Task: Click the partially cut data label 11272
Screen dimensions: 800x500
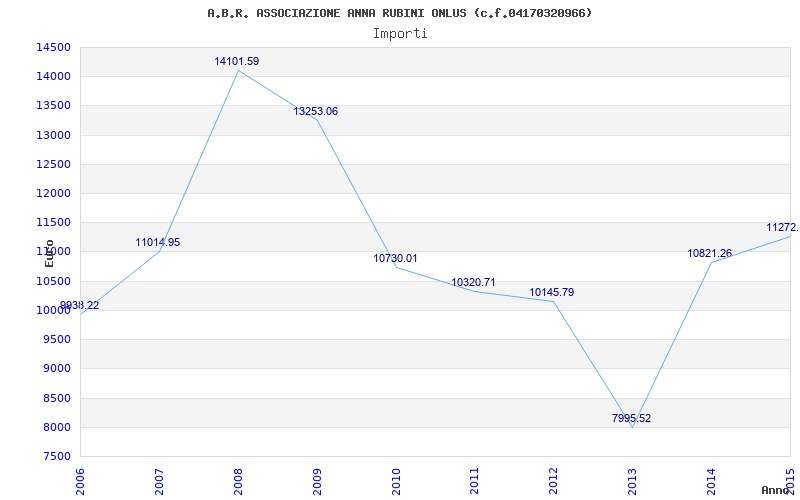Action: pos(783,228)
